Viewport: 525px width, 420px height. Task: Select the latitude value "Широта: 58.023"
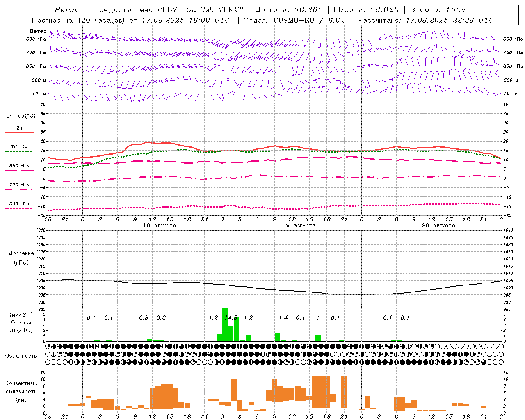[366, 10]
